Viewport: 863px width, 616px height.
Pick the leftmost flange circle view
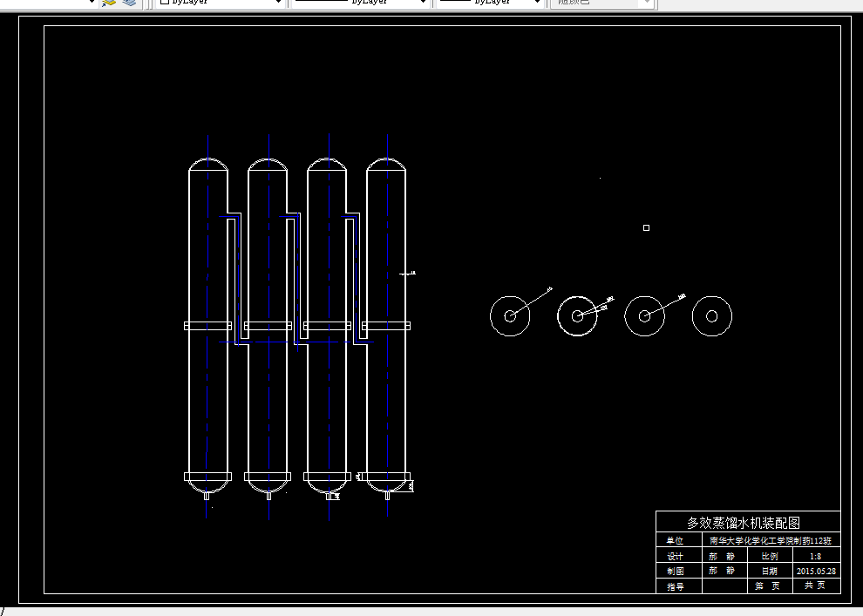tap(510, 315)
